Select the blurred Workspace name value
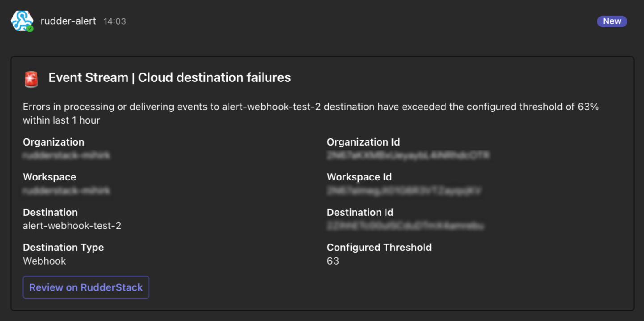Screen dimensions: 644x321 tap(66, 191)
